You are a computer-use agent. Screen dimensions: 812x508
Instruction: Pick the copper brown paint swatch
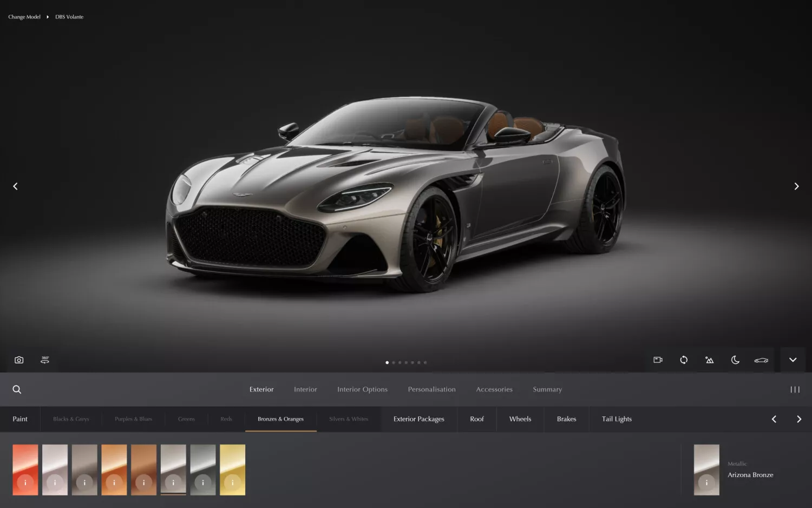143,470
